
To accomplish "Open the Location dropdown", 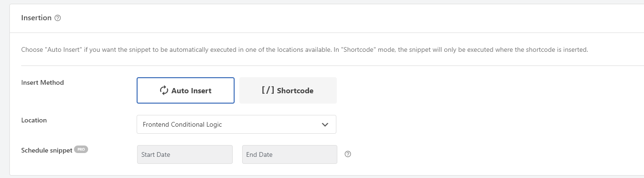I will click(236, 124).
